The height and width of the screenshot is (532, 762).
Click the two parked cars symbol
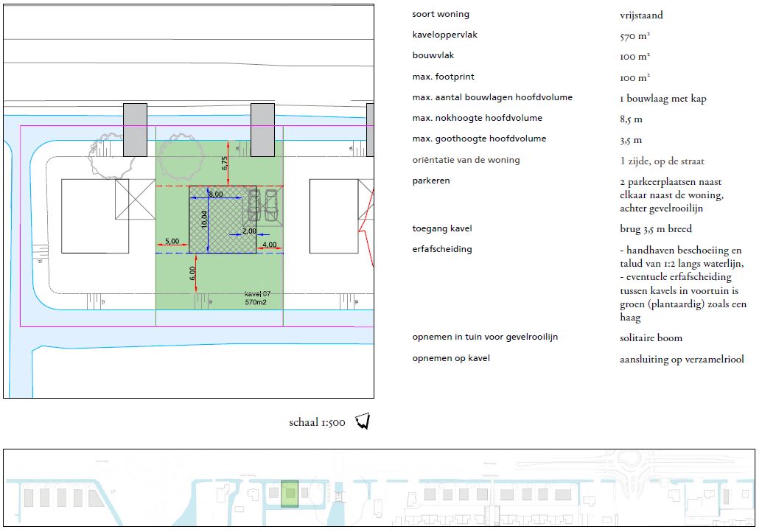[264, 206]
